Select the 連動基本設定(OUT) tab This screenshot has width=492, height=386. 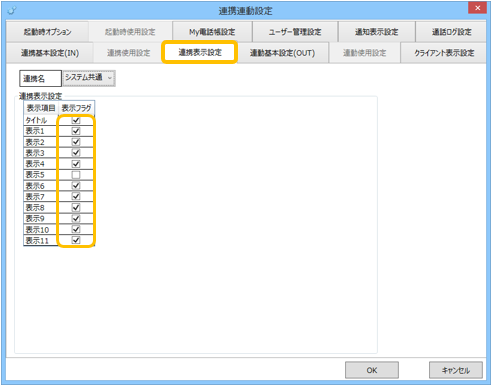(282, 53)
